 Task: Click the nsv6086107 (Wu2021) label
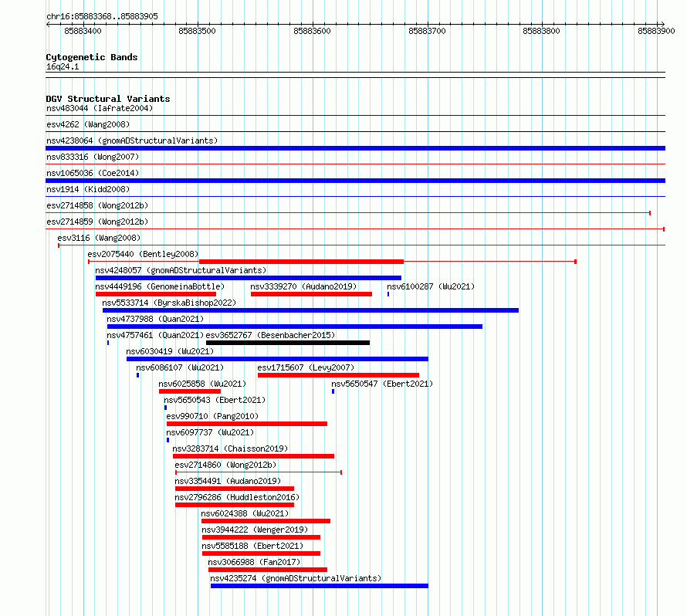click(x=180, y=367)
